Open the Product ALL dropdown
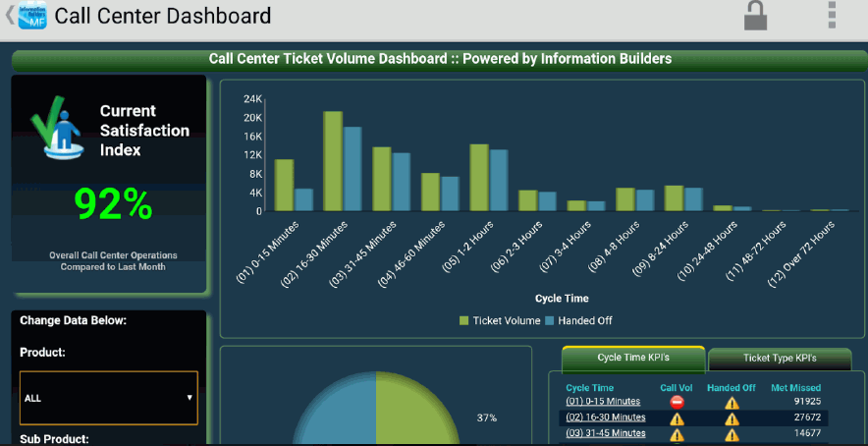This screenshot has width=868, height=446. [x=108, y=398]
